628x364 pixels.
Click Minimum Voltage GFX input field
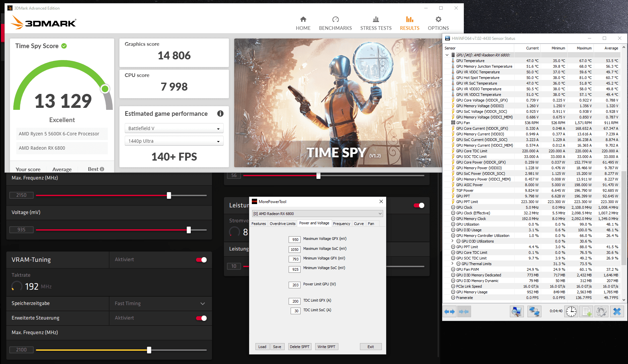point(295,259)
